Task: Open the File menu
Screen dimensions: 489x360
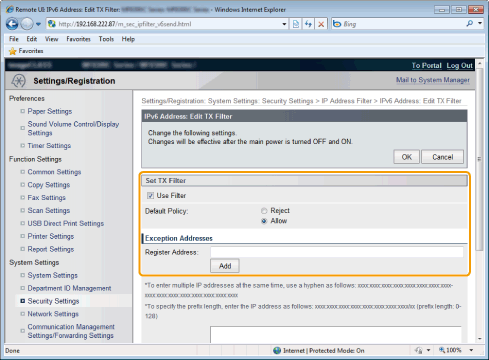Action: [x=14, y=39]
